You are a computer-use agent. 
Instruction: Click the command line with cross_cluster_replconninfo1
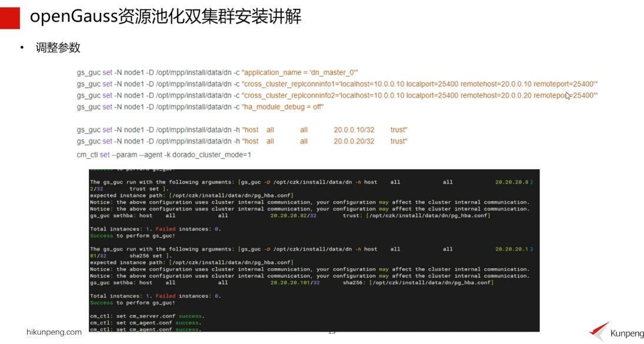pyautogui.click(x=337, y=84)
